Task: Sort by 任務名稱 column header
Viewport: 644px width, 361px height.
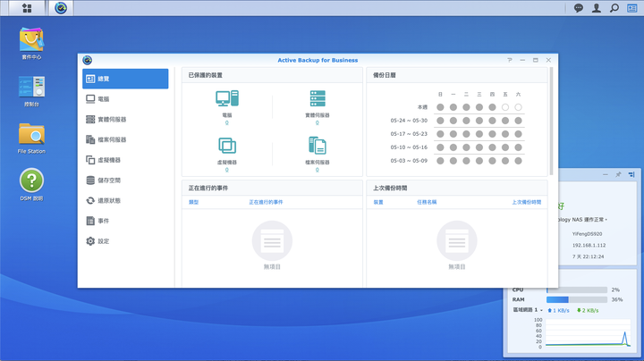Action: point(427,202)
